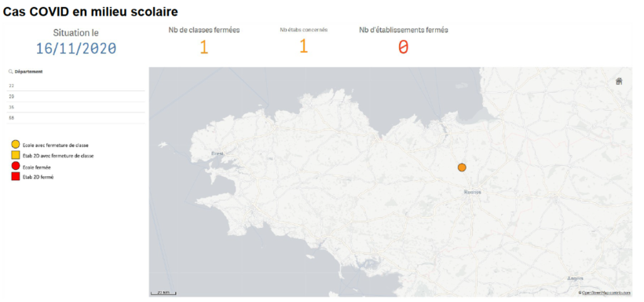
Task: Open the Département filter header
Action: pos(29,72)
